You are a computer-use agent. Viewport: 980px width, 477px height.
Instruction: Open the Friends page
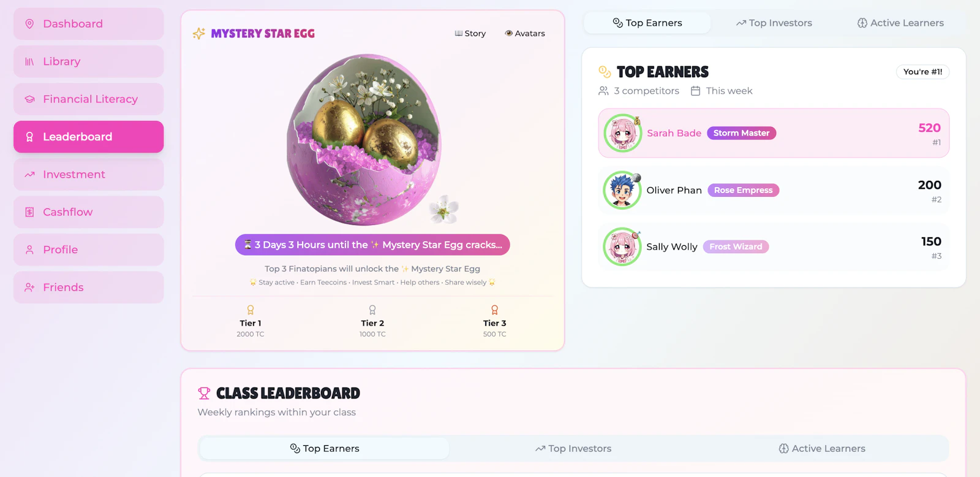(x=88, y=288)
